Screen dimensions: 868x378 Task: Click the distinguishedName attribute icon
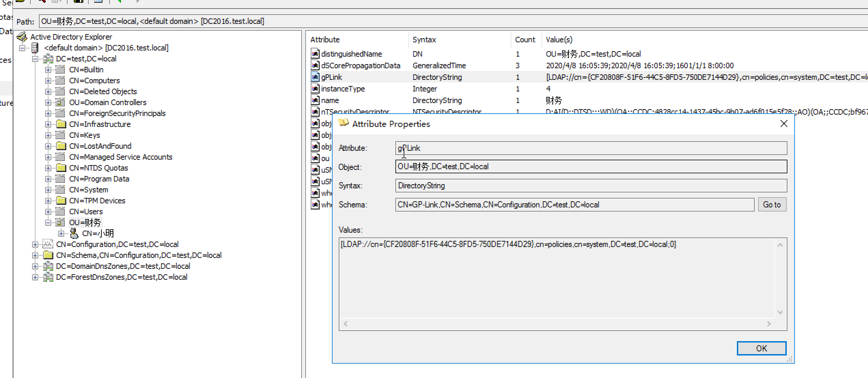click(x=315, y=54)
